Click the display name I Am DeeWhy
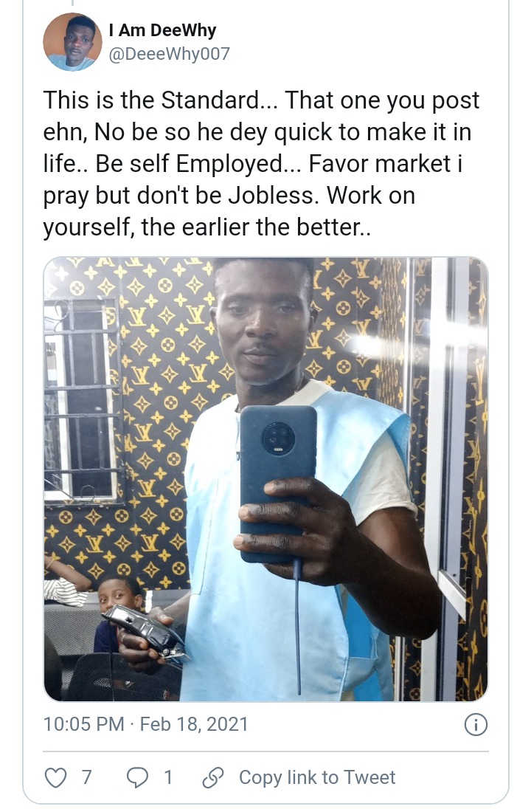 pyautogui.click(x=162, y=30)
